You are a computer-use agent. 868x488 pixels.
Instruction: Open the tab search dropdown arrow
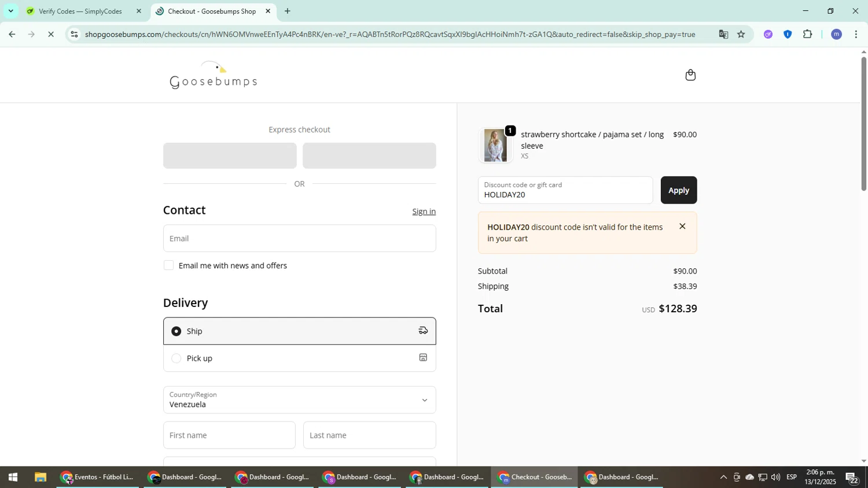(10, 11)
